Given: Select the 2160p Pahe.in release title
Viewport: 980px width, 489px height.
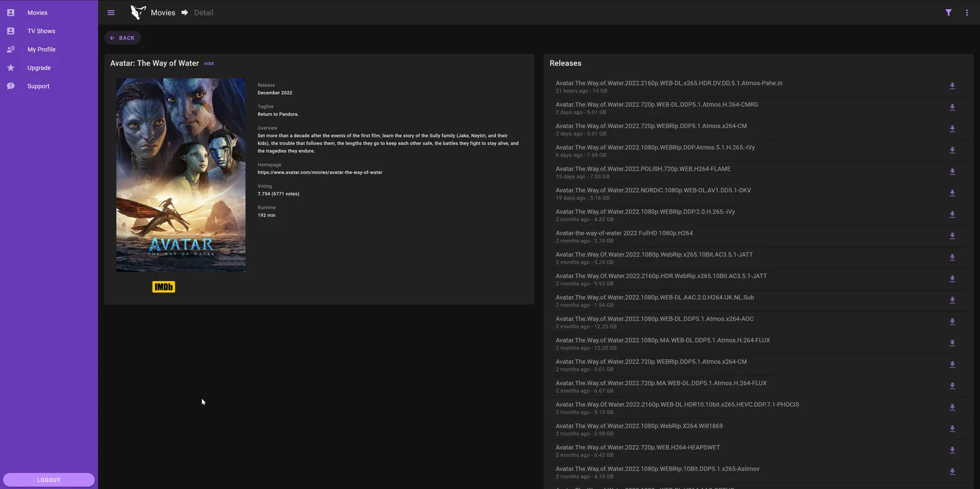Looking at the screenshot, I should tap(669, 83).
